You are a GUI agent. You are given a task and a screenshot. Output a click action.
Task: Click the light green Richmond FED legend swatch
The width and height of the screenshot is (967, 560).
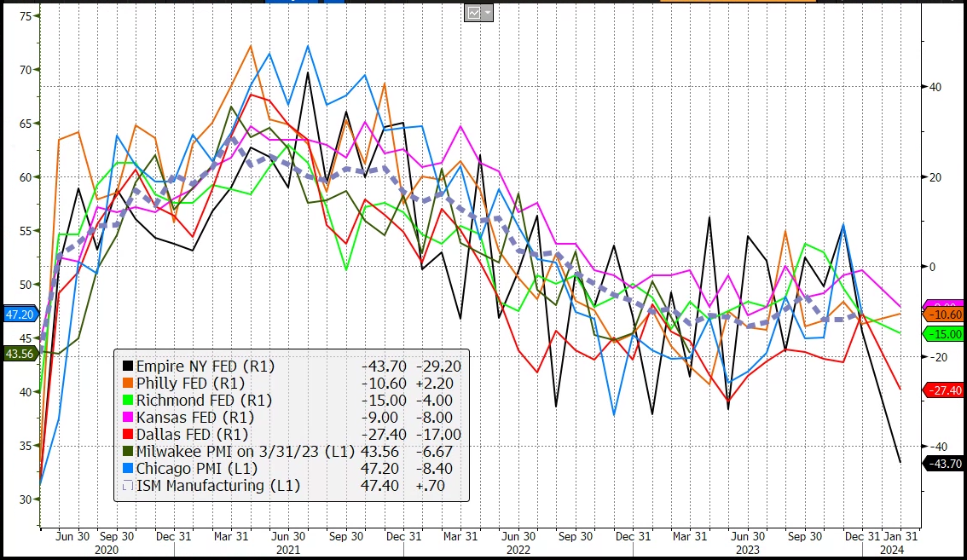tap(128, 401)
